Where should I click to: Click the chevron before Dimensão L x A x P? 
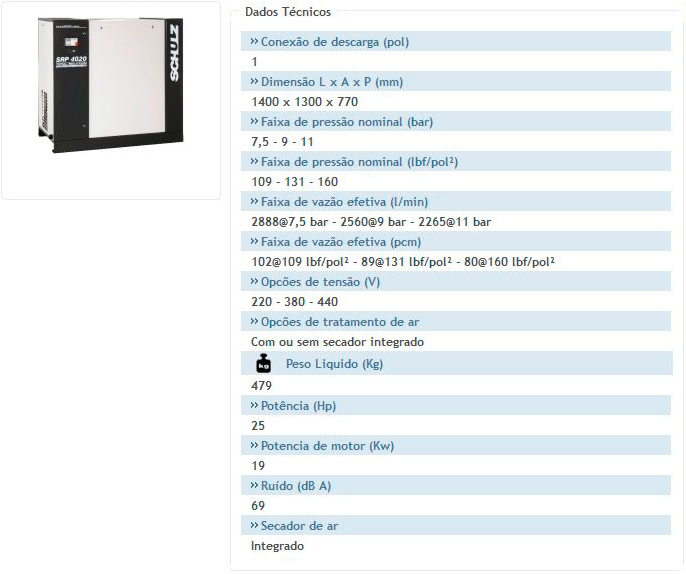pyautogui.click(x=254, y=82)
